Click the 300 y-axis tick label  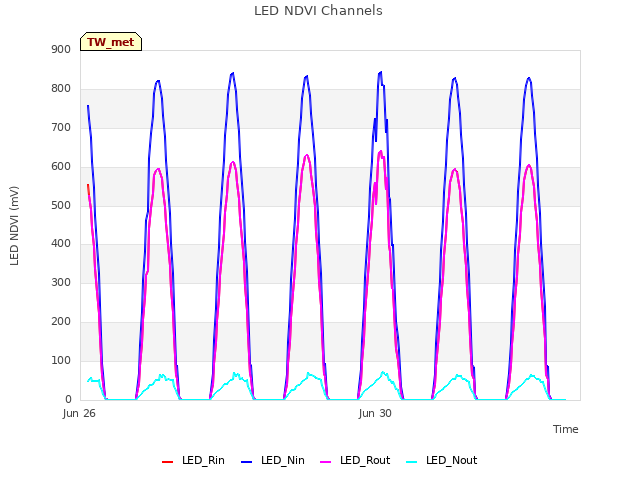tap(61, 283)
